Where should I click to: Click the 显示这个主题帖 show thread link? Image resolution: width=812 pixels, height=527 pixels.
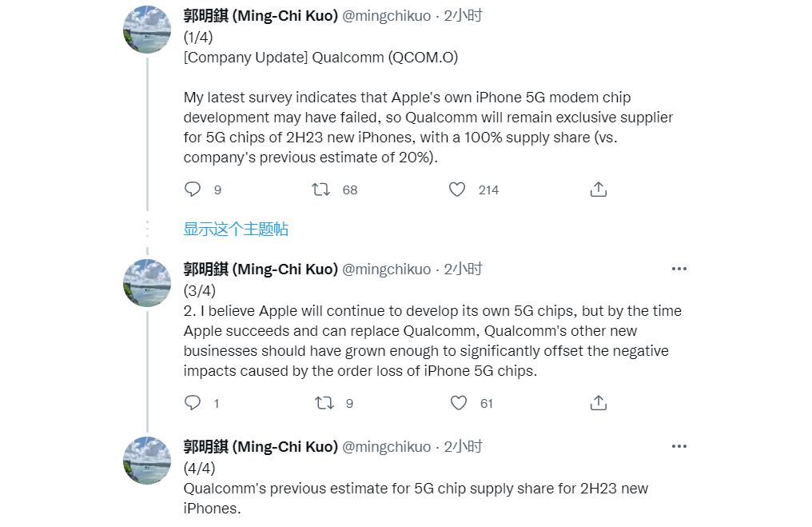click(236, 230)
